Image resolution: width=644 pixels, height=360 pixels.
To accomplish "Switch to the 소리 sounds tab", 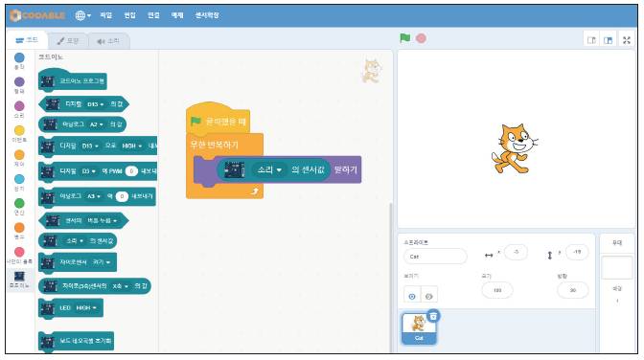I will (x=108, y=41).
